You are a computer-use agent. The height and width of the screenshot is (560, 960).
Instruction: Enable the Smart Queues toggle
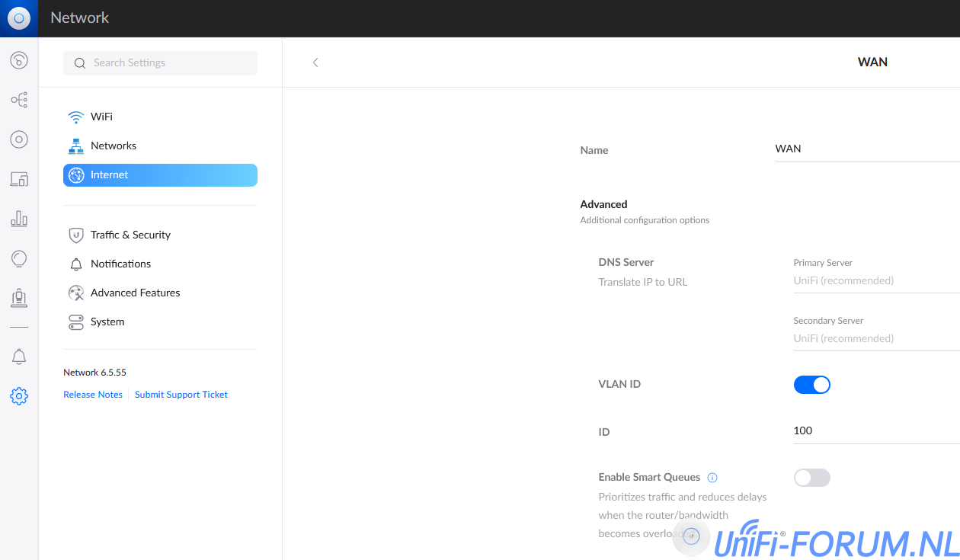(x=811, y=478)
